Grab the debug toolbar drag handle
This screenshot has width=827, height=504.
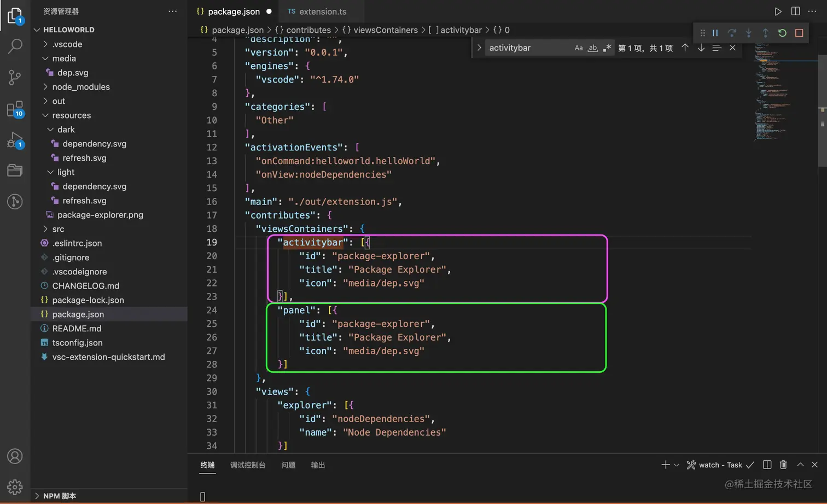(703, 33)
